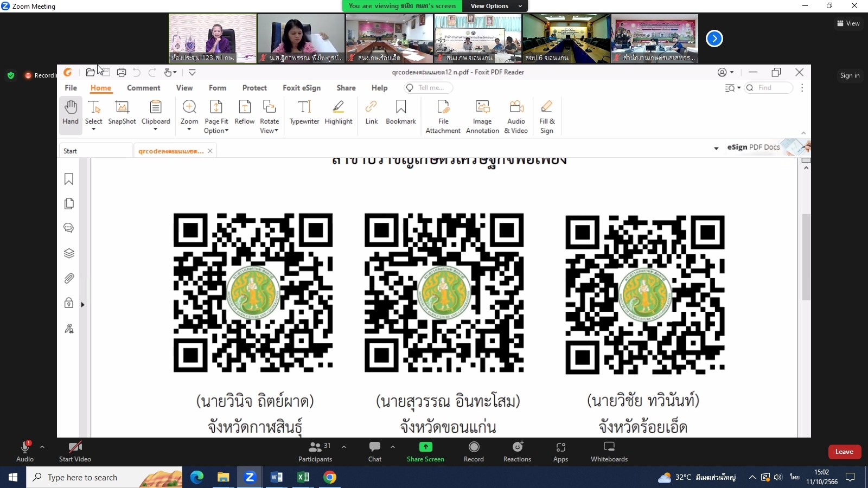Image resolution: width=868 pixels, height=488 pixels.
Task: Open the signatures side panel
Action: point(69,329)
